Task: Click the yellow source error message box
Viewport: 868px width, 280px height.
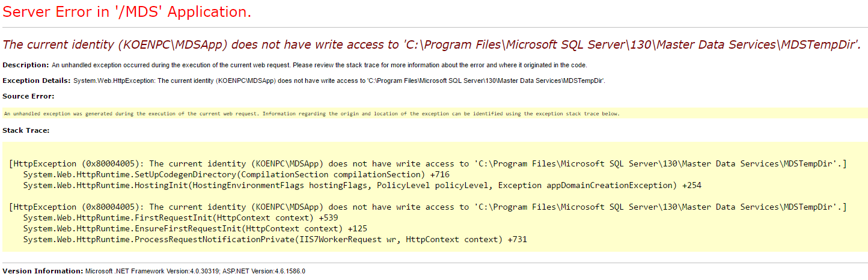Action: click(435, 113)
